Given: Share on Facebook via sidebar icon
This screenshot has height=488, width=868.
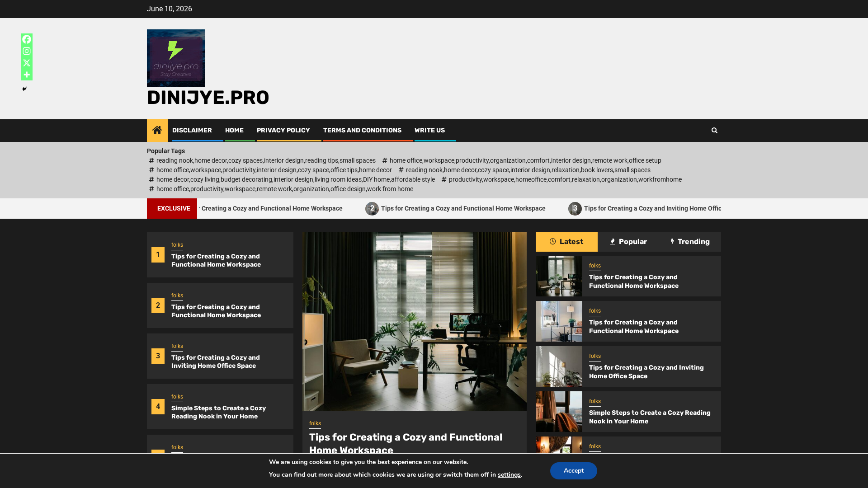Looking at the screenshot, I should [27, 39].
